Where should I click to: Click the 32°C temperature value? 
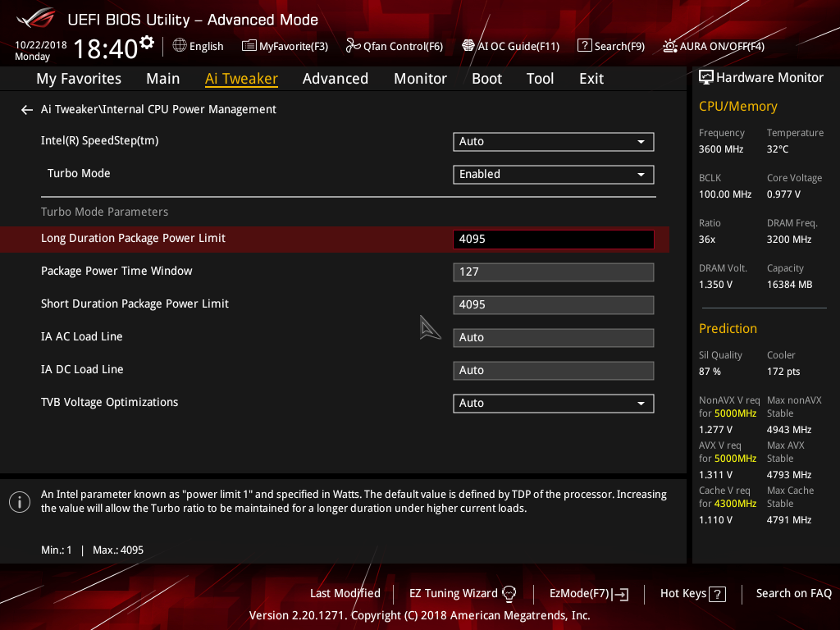pyautogui.click(x=778, y=149)
